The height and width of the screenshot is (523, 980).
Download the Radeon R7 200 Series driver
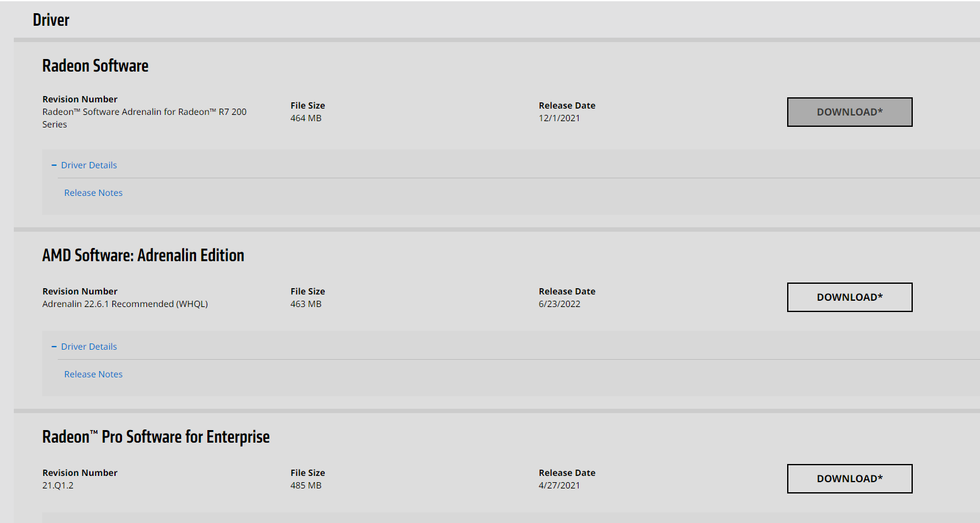pyautogui.click(x=849, y=112)
